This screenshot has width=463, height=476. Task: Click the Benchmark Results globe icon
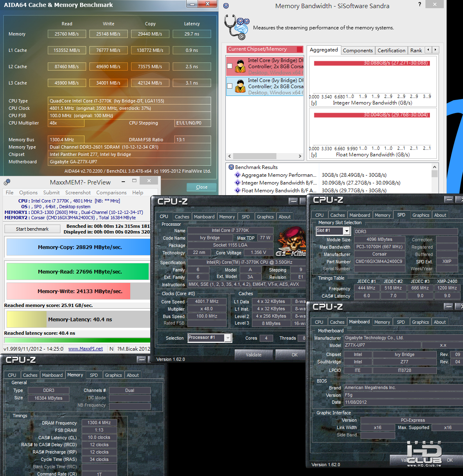click(x=231, y=167)
